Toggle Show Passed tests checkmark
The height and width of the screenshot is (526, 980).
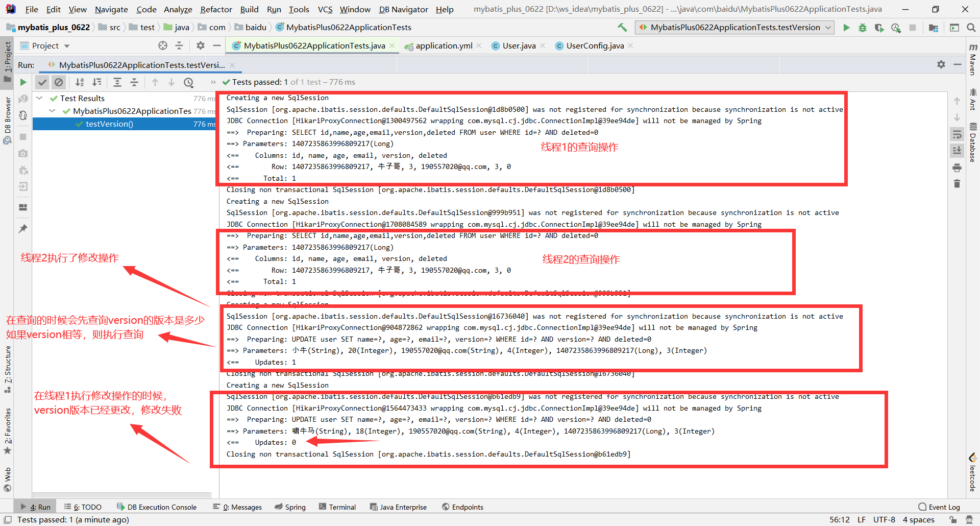tap(42, 82)
